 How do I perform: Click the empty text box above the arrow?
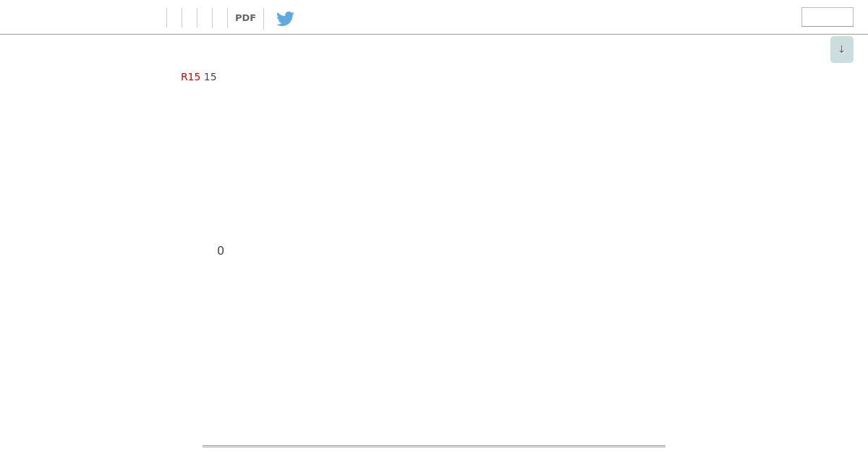pyautogui.click(x=827, y=17)
